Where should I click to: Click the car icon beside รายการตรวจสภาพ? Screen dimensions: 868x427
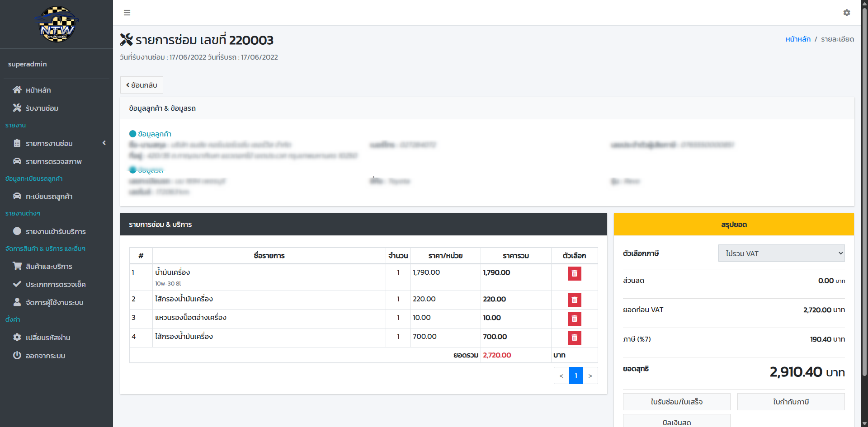pos(17,161)
